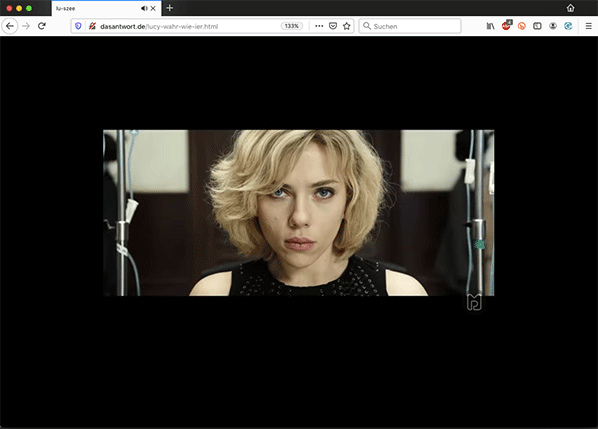Open the Library bookshelf icon
Viewport: 598px width, 429px height.
490,26
